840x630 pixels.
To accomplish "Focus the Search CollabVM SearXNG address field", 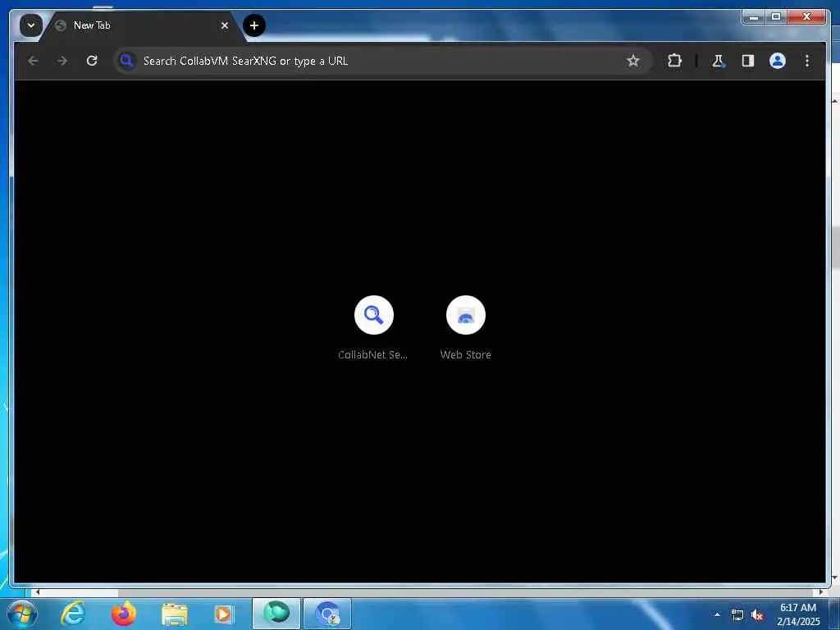I will [382, 61].
